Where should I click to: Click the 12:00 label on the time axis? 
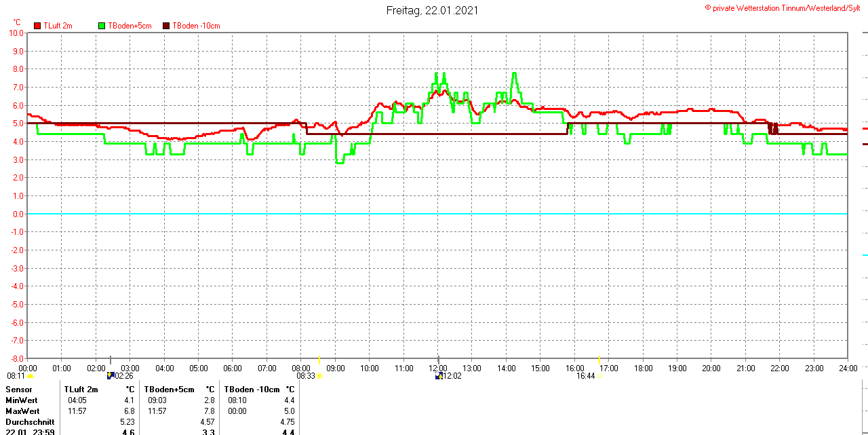[438, 368]
